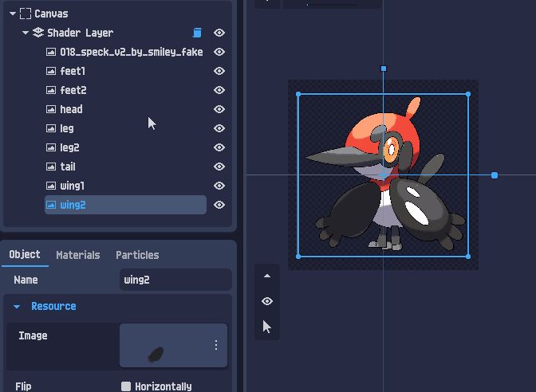Click the Canvas dashed-frame icon

tap(26, 14)
